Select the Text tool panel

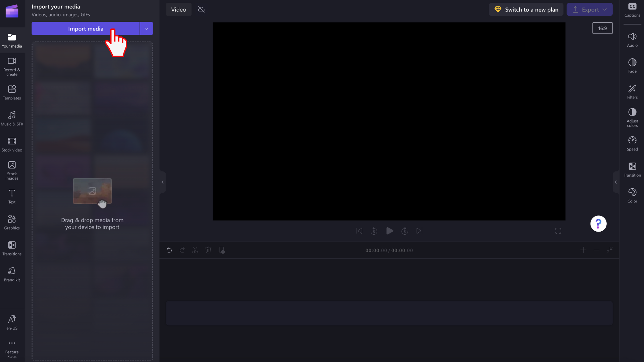pos(12,196)
